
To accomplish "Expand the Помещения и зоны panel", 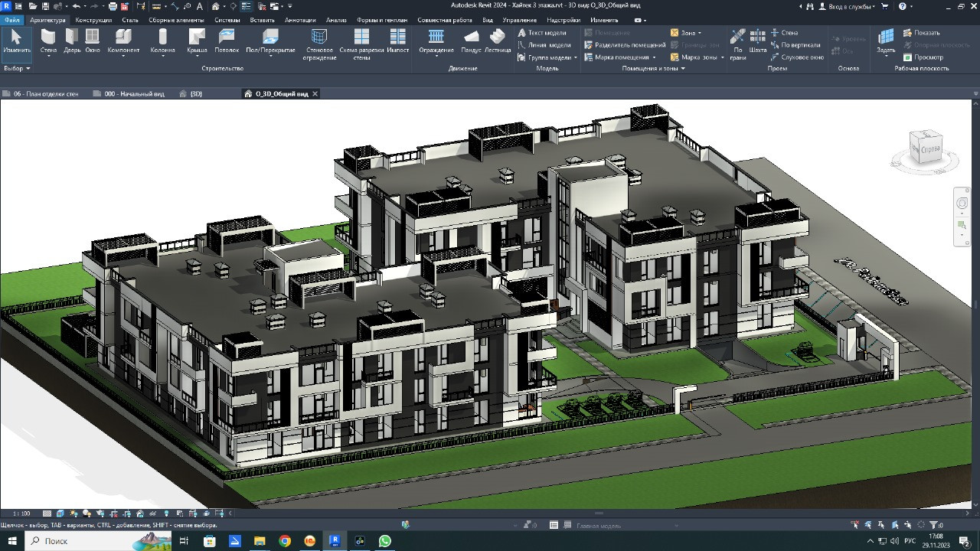I will click(x=653, y=68).
